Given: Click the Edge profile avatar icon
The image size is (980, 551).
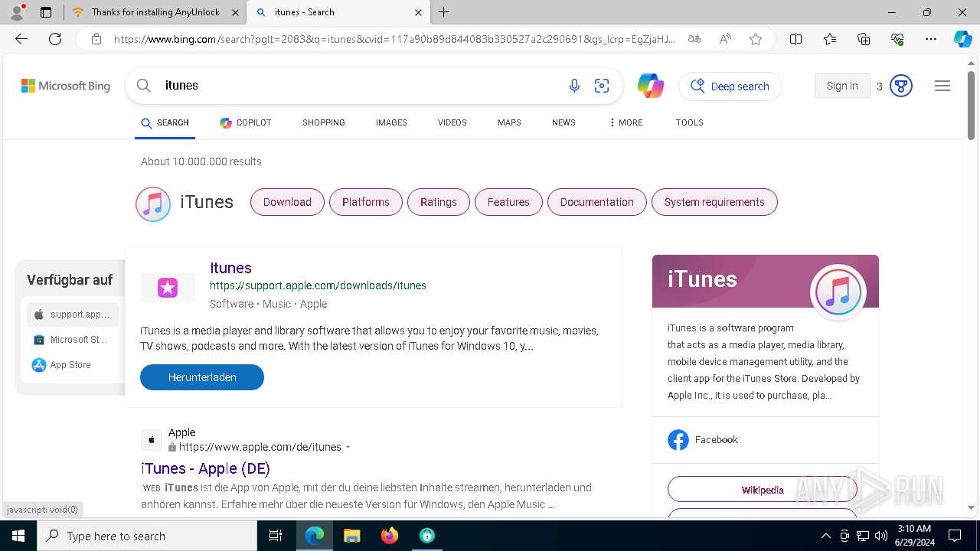Looking at the screenshot, I should 17,11.
